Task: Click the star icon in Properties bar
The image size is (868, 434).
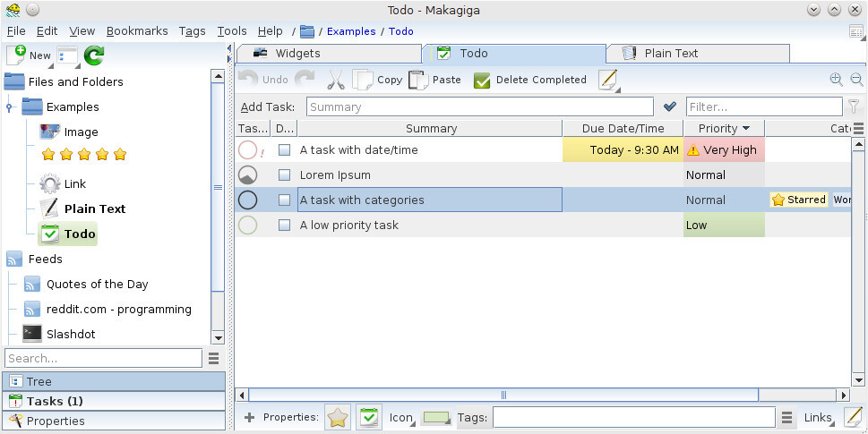Action: click(338, 417)
